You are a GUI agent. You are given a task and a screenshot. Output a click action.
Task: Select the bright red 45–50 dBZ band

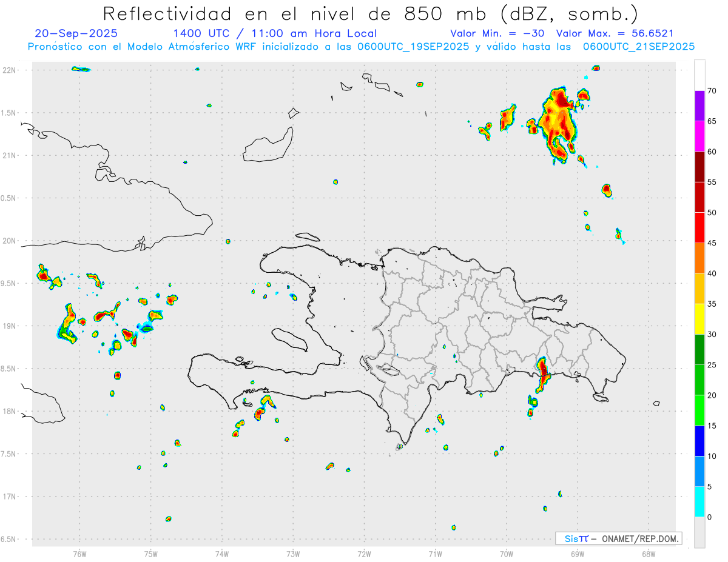pyautogui.click(x=699, y=227)
